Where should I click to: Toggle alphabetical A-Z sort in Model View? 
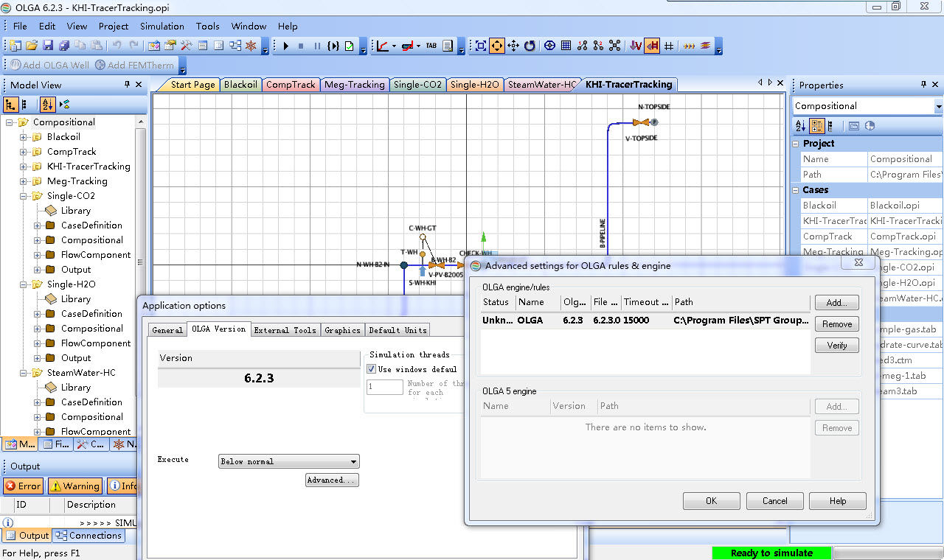click(x=47, y=104)
